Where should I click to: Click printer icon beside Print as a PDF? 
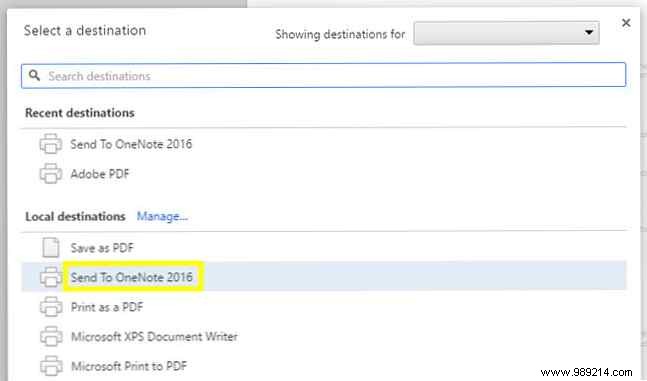51,307
